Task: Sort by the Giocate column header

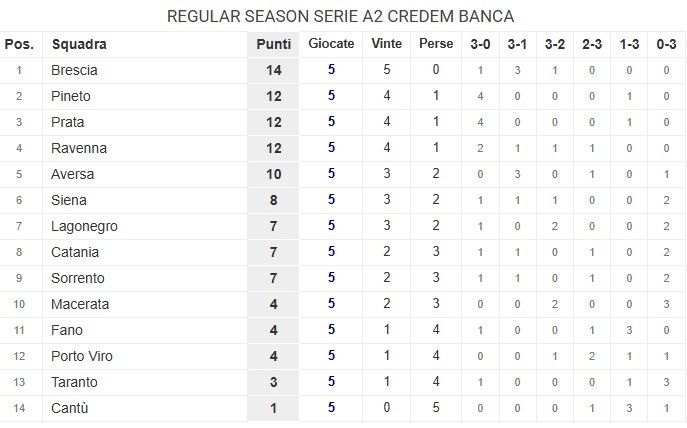Action: (331, 44)
